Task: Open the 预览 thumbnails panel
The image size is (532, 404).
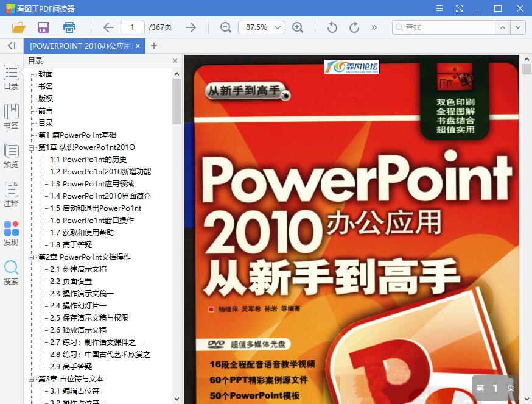Action: click(11, 155)
